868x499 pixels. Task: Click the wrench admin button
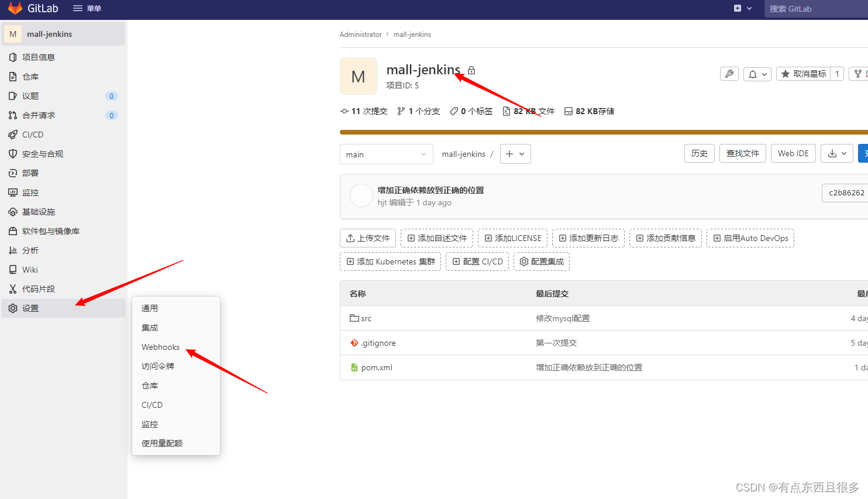tap(729, 74)
